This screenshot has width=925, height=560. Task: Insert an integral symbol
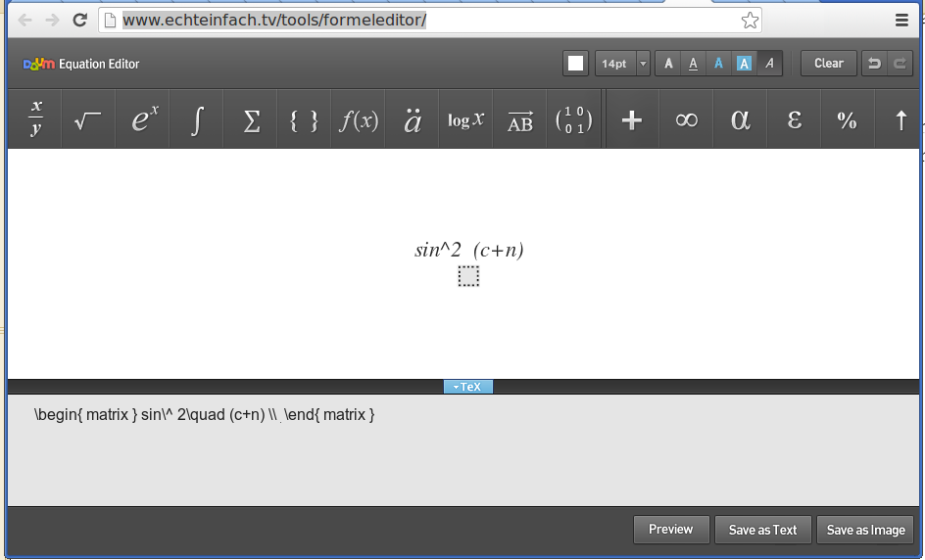pos(197,119)
